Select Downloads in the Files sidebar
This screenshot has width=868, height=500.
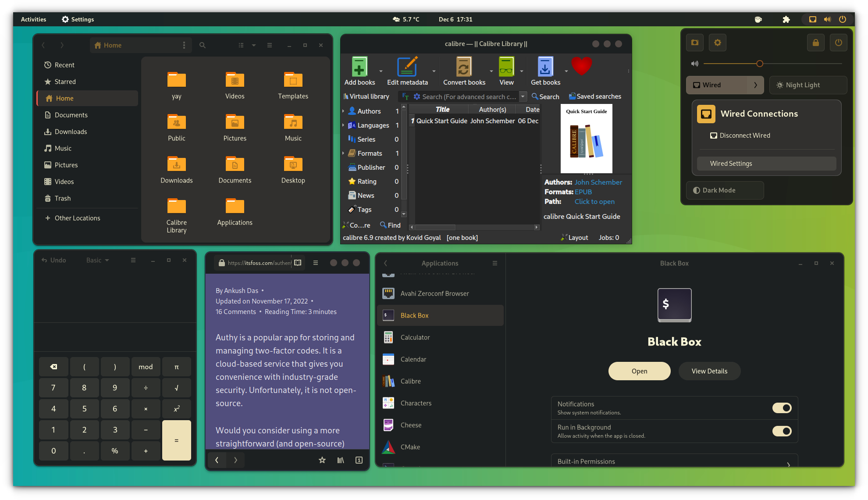tap(87, 132)
